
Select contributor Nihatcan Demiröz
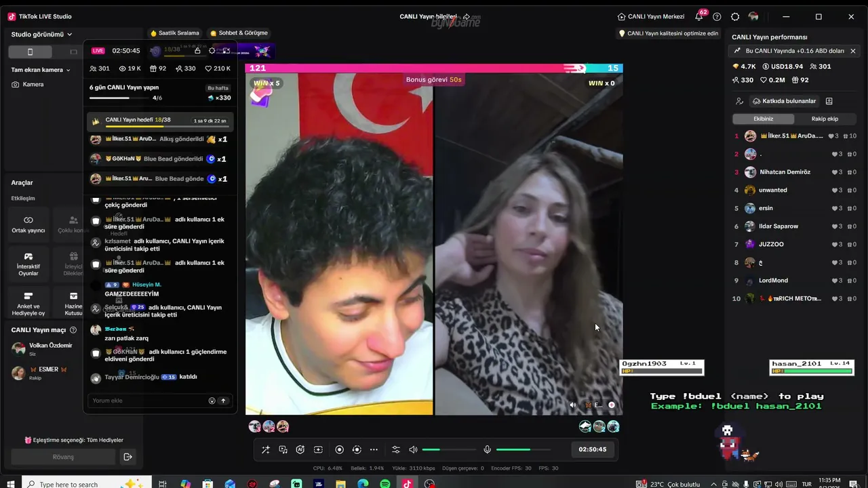coord(795,172)
